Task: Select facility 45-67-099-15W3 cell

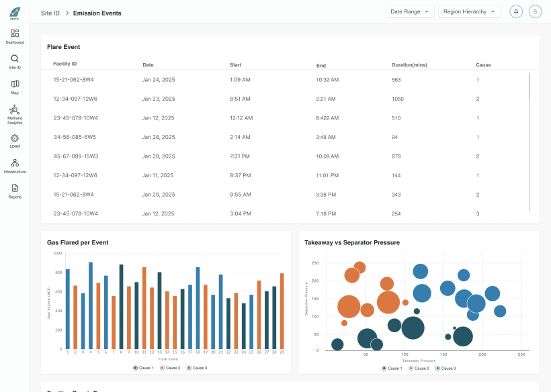Action: pos(76,156)
